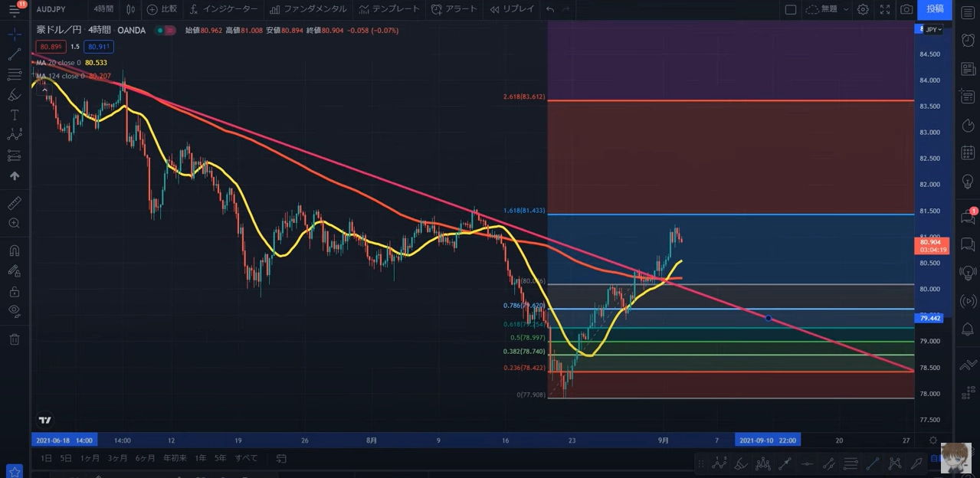
Task: Click the trash icon to remove objects
Action: [15, 339]
